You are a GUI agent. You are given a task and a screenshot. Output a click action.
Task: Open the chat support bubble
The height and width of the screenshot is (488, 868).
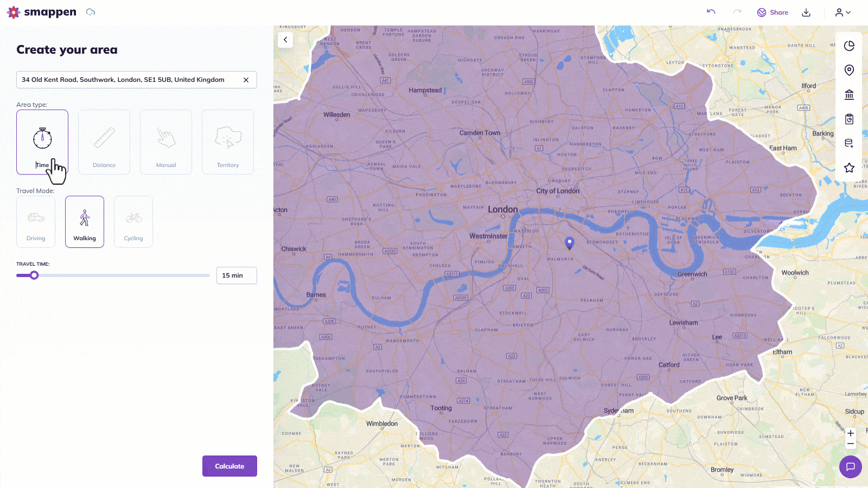point(850,467)
